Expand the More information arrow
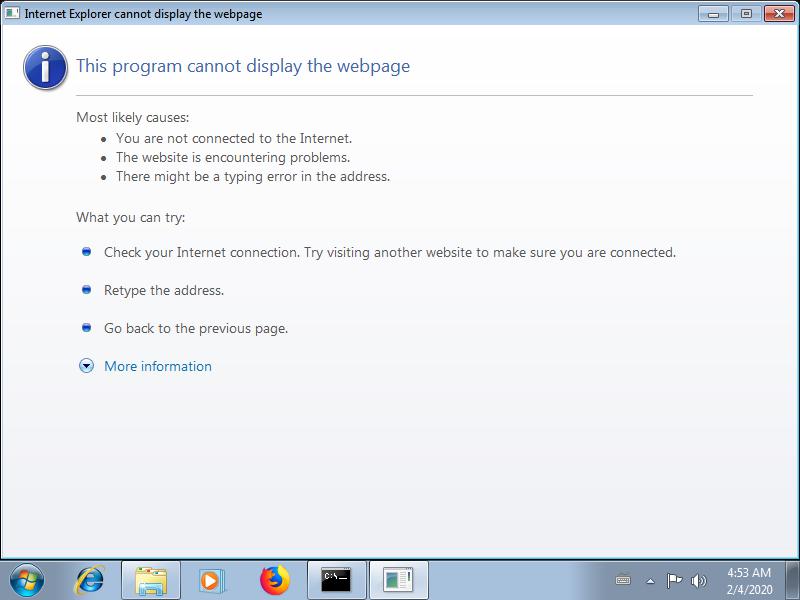The height and width of the screenshot is (600, 800). [x=86, y=366]
